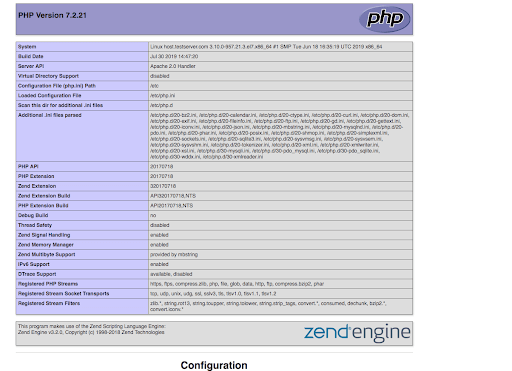Click the Build Date label

[x=31, y=56]
